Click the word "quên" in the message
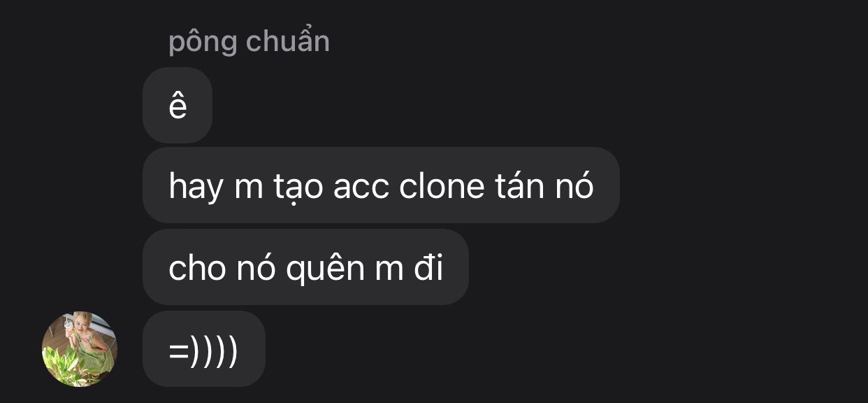This screenshot has height=403, width=868. point(326,269)
